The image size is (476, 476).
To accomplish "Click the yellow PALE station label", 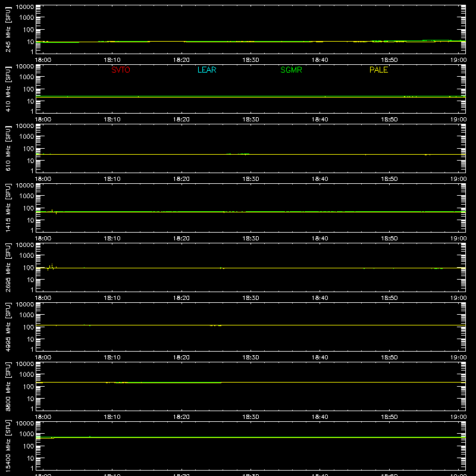I will (378, 70).
